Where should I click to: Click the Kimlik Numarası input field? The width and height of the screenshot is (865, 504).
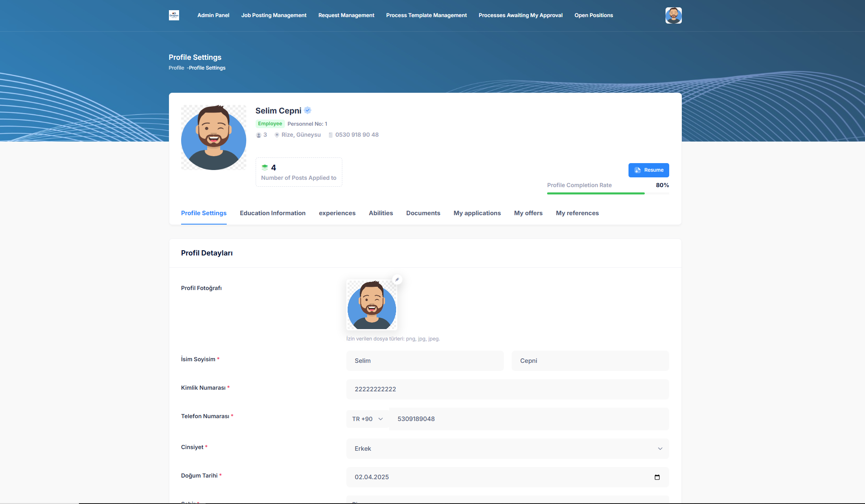click(x=507, y=389)
